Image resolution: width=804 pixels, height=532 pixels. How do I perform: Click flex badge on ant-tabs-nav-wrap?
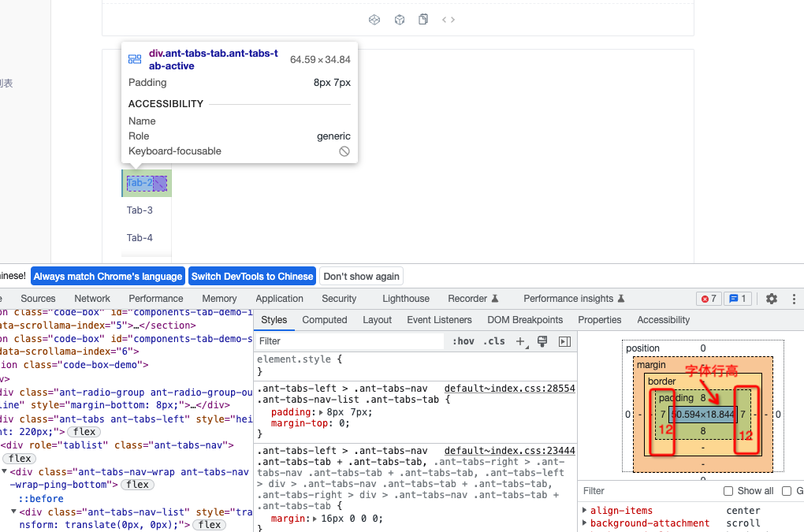137,485
